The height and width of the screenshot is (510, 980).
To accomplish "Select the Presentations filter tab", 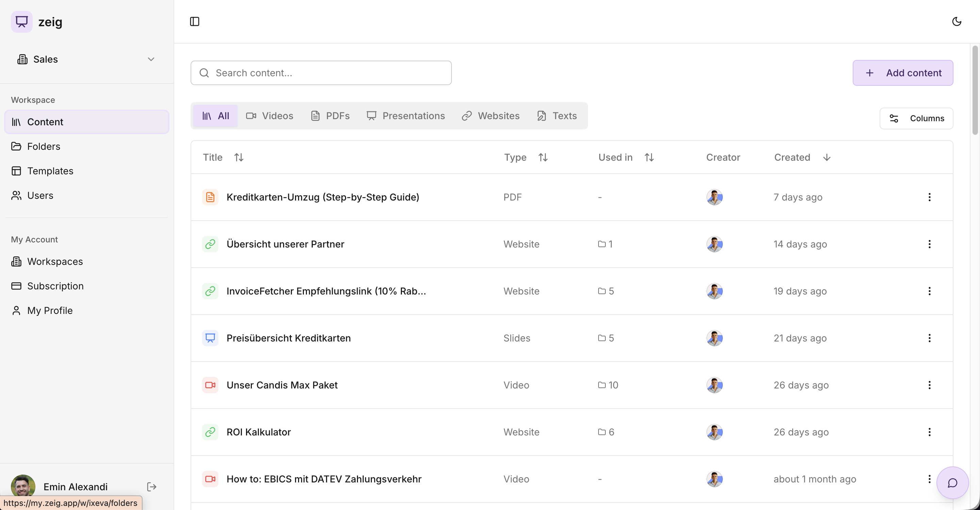I will point(406,116).
